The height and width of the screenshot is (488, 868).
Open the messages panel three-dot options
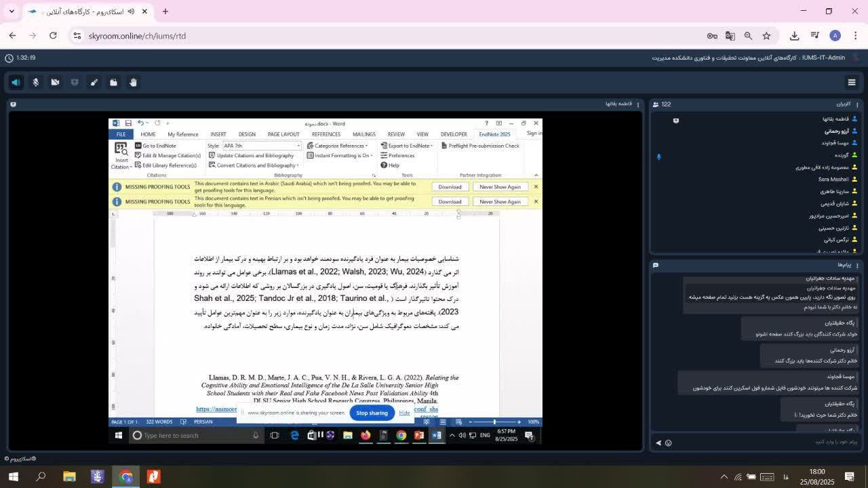coord(857,265)
